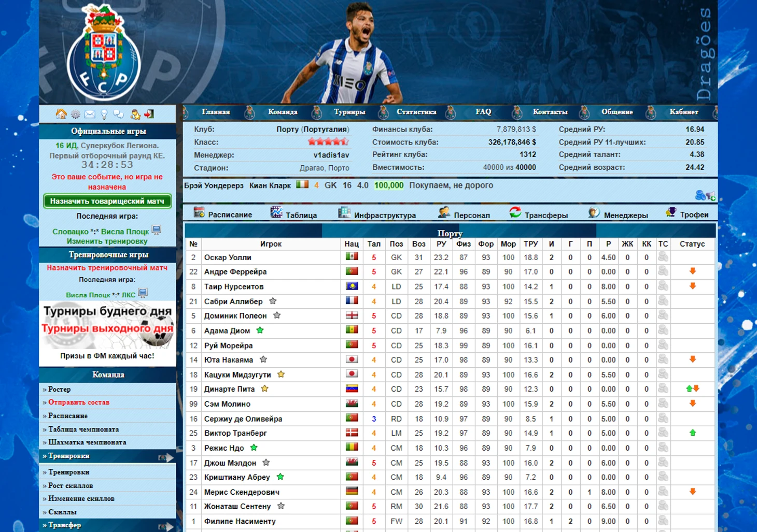Screen dimensions: 757x532
Task: Click the Статус column header
Action: (692, 244)
